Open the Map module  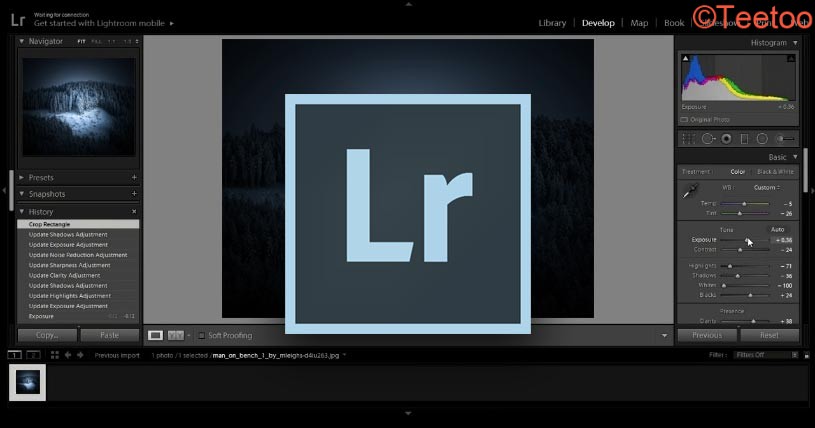pos(639,22)
